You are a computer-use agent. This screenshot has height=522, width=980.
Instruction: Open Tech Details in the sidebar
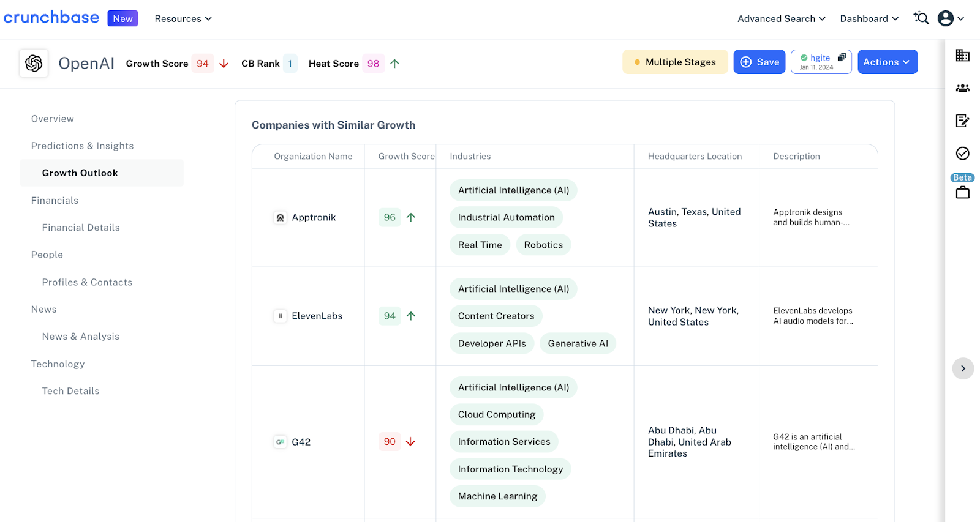[70, 391]
